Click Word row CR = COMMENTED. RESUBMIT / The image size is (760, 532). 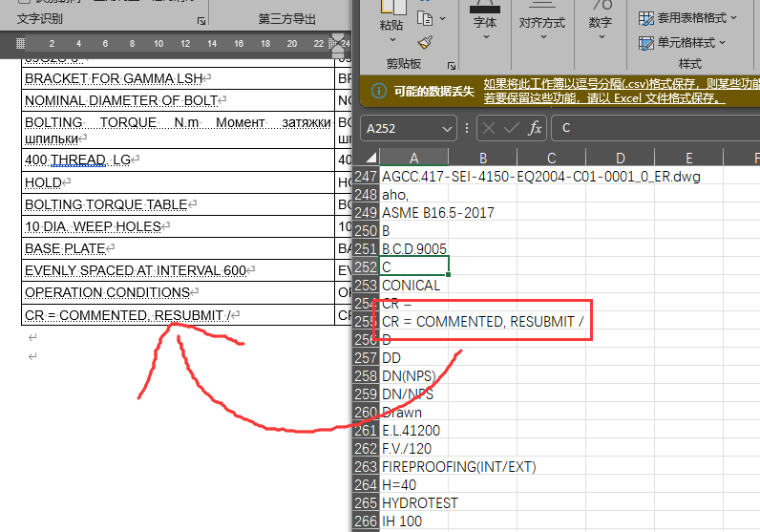[178, 315]
